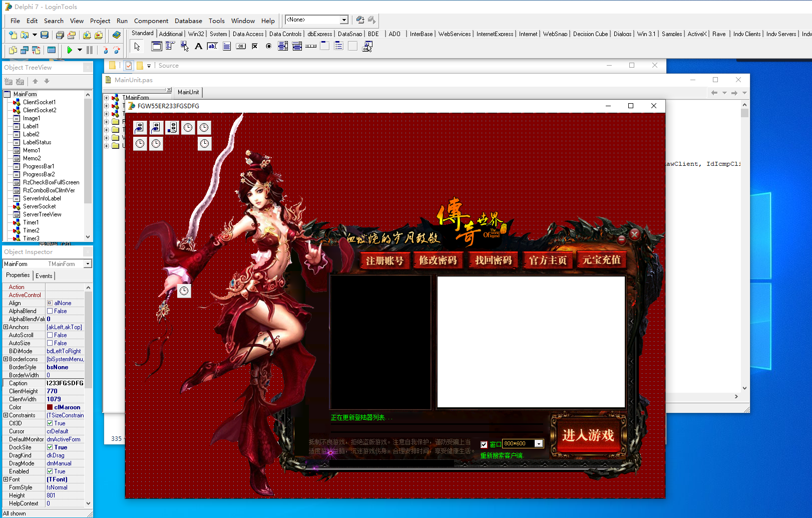The height and width of the screenshot is (518, 812).
Task: Pick the Label (A) component
Action: (x=199, y=47)
